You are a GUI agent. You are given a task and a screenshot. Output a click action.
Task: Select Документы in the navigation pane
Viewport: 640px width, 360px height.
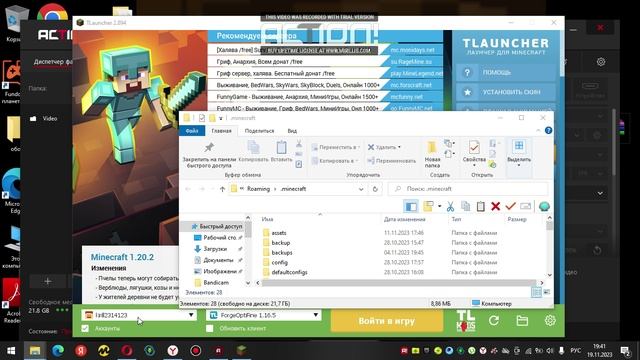click(218, 260)
